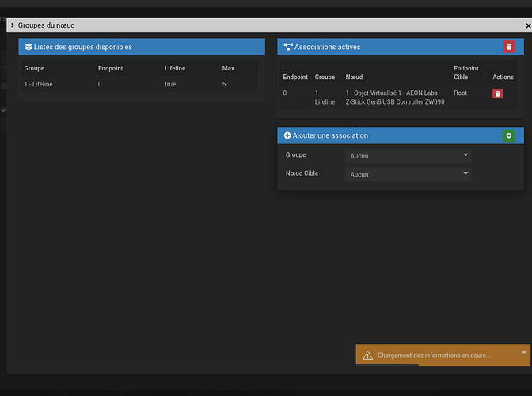Dismiss the loading information notification
The width and height of the screenshot is (532, 396).
[x=524, y=352]
